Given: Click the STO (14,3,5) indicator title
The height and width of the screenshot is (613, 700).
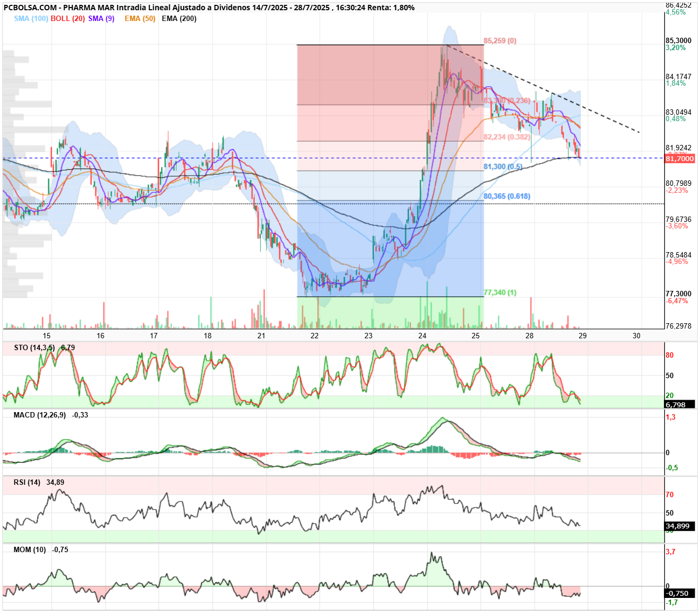Looking at the screenshot, I should point(34,347).
